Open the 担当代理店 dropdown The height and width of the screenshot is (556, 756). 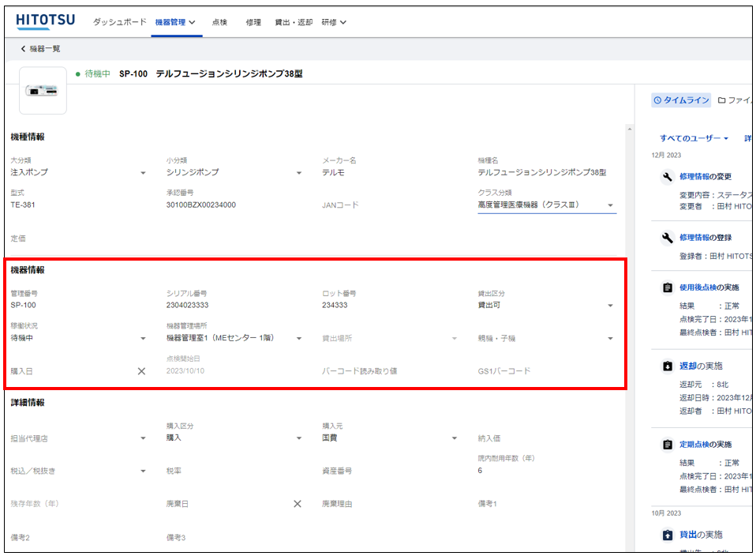(78, 438)
